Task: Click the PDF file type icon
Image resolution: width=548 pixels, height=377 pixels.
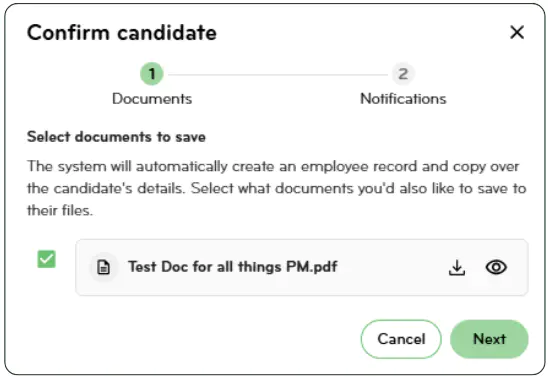Action: click(x=103, y=268)
